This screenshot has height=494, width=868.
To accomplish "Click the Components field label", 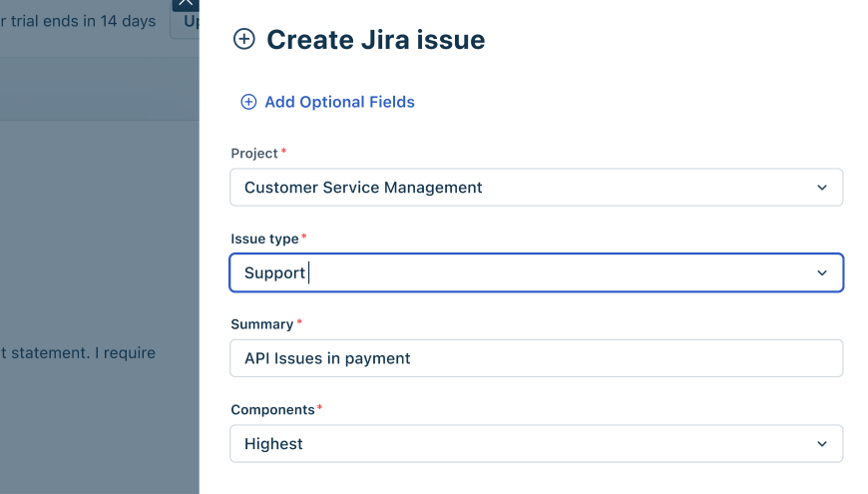I will (272, 410).
